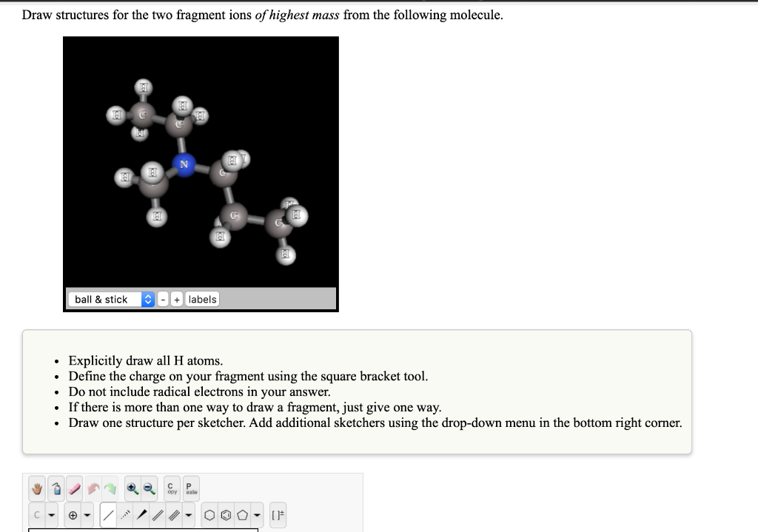Click the spray can clean tool
This screenshot has height=532, width=758.
[x=56, y=488]
